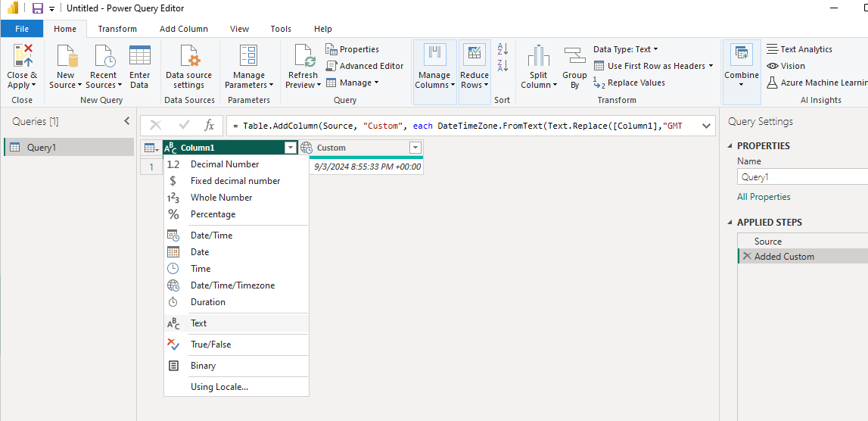The height and width of the screenshot is (421, 868).
Task: Switch to the Tools tab
Action: 282,29
